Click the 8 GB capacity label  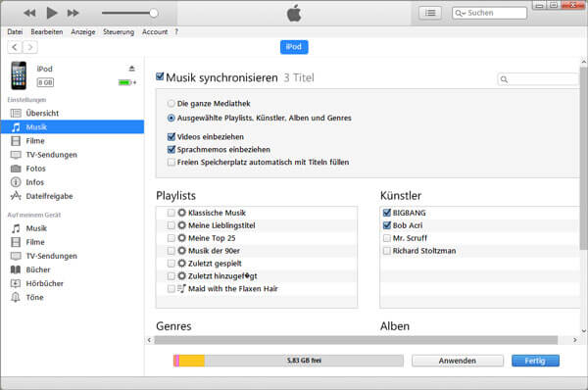point(45,82)
